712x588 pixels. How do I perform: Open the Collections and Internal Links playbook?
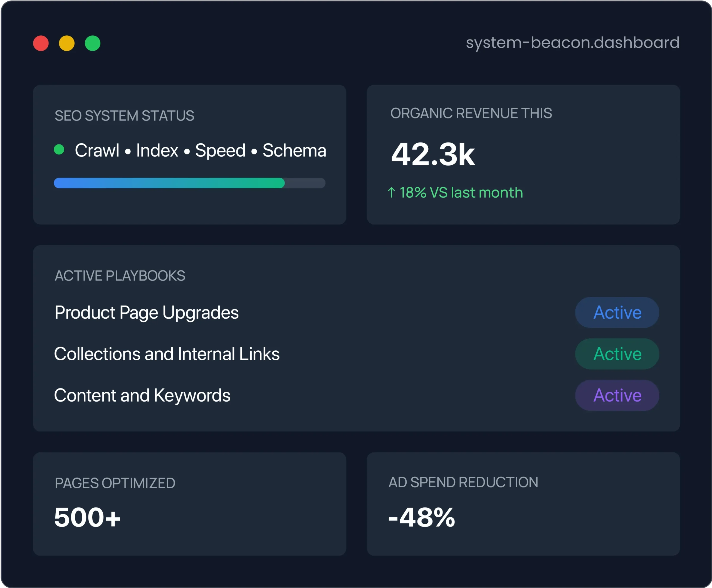click(x=167, y=354)
